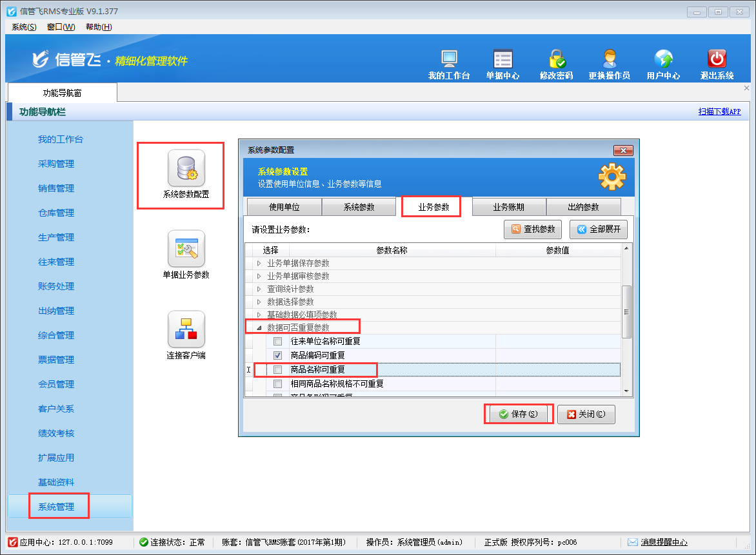Expand 查询统计参数 tree node
The width and height of the screenshot is (756, 555).
pos(259,289)
